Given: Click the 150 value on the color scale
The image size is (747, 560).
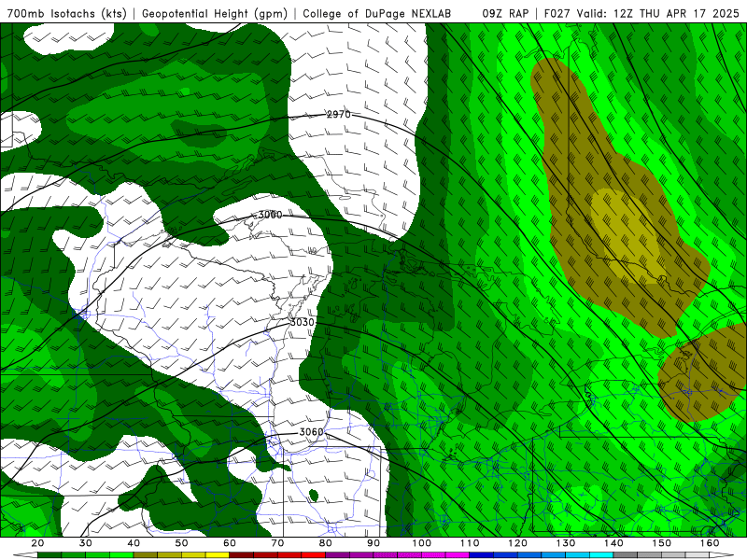Looking at the screenshot, I should click(x=662, y=543).
